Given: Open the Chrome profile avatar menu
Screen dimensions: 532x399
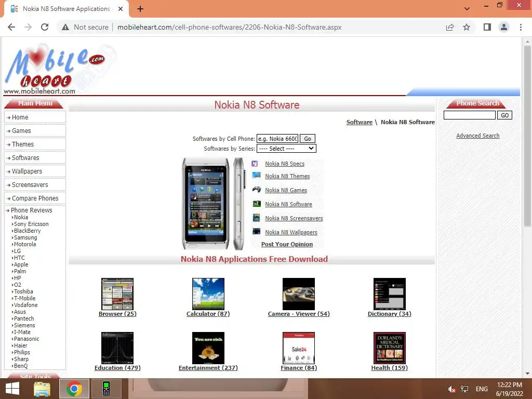Looking at the screenshot, I should coord(504,27).
